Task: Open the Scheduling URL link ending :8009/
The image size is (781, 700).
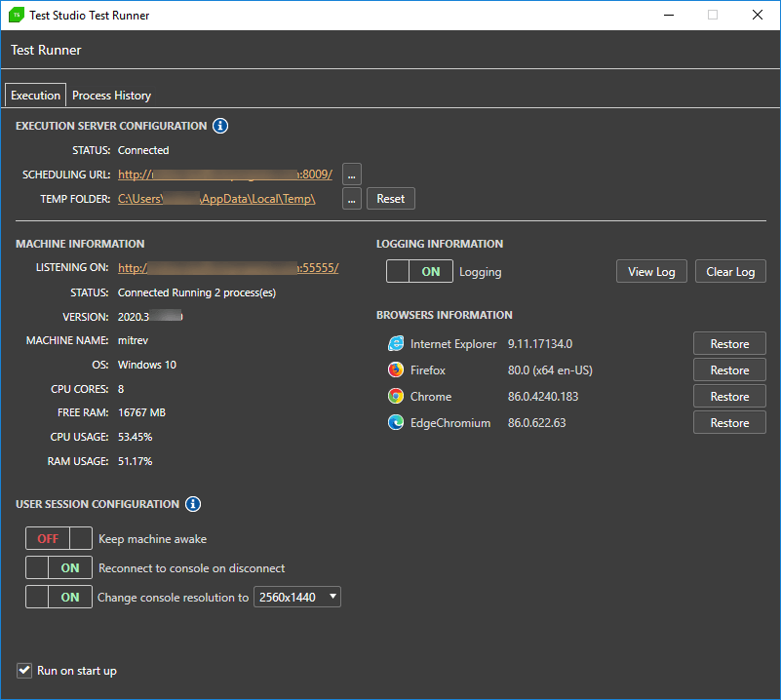Action: pos(225,175)
